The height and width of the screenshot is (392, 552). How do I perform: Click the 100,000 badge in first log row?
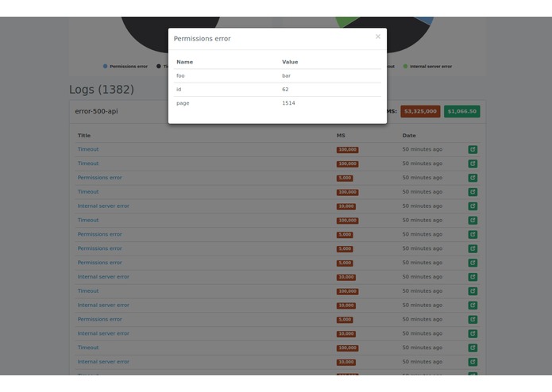point(347,150)
